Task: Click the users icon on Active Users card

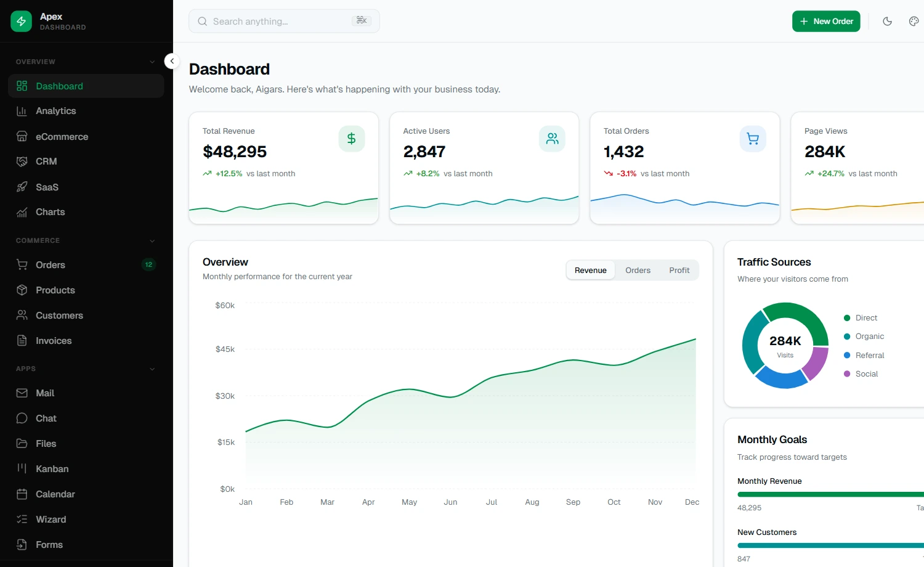Action: pyautogui.click(x=553, y=139)
